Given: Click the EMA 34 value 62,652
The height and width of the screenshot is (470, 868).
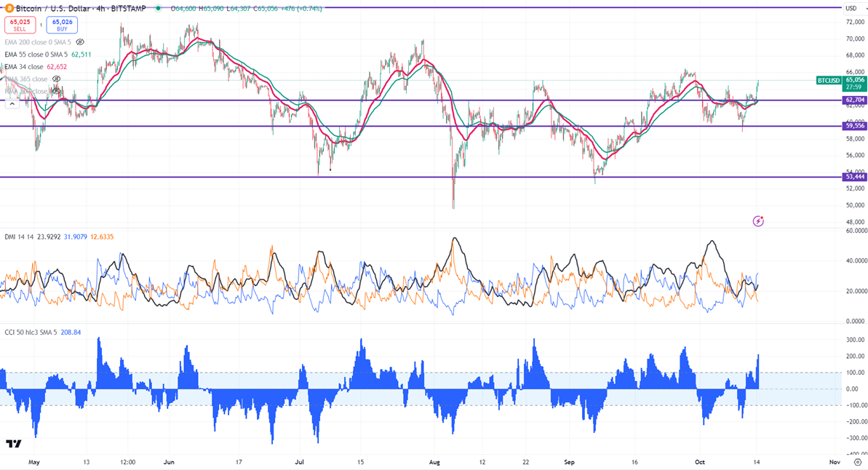Looking at the screenshot, I should [x=57, y=66].
